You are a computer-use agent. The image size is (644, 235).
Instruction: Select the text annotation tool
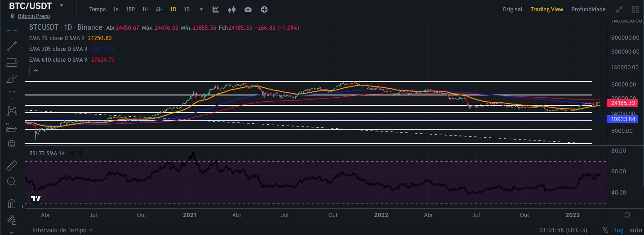click(12, 95)
